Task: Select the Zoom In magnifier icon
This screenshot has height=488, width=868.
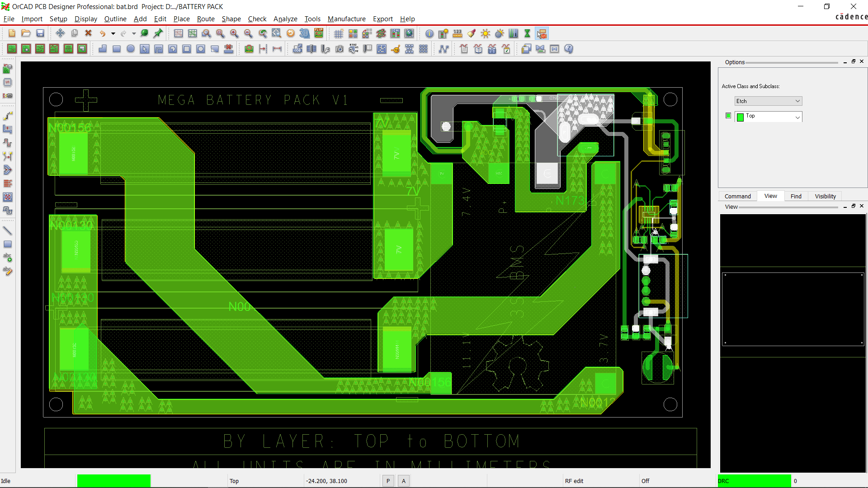Action: point(234,33)
